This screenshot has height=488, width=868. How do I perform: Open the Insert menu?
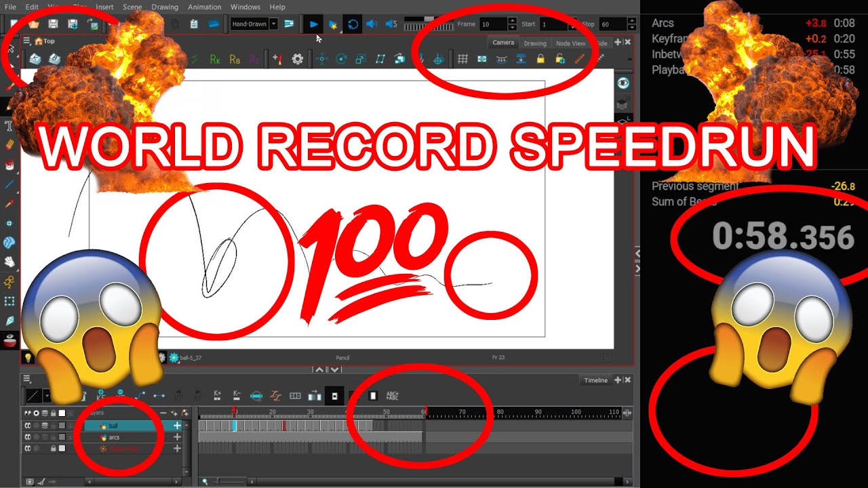click(x=104, y=7)
